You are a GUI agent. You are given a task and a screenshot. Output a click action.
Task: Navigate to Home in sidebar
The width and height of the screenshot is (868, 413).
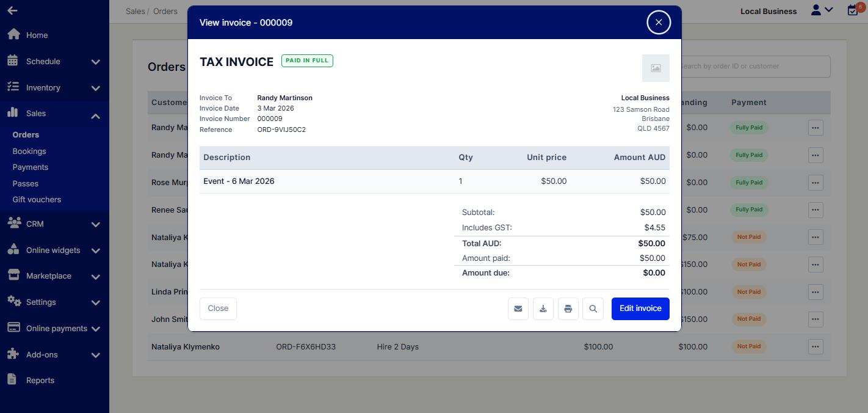click(x=37, y=35)
